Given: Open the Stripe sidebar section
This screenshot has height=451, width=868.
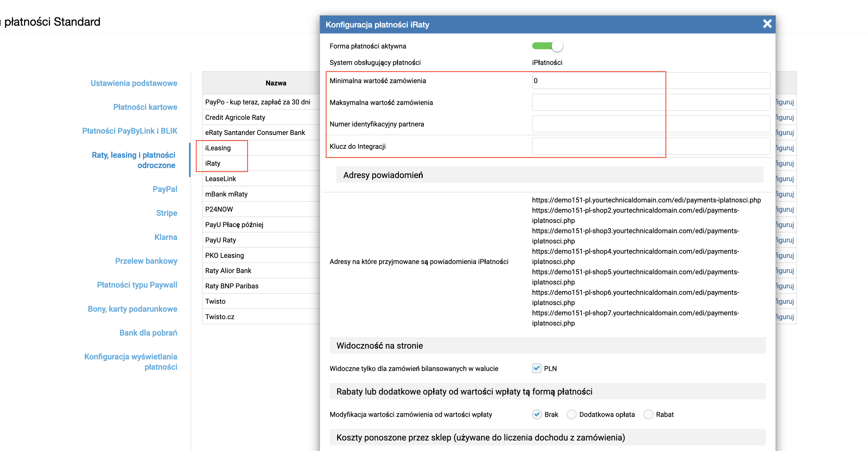Looking at the screenshot, I should point(166,213).
